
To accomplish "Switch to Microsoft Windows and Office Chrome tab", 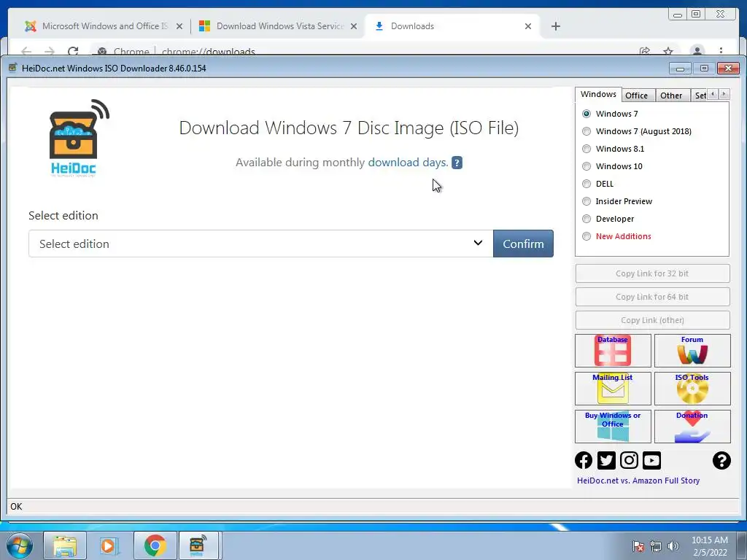I will pyautogui.click(x=104, y=26).
